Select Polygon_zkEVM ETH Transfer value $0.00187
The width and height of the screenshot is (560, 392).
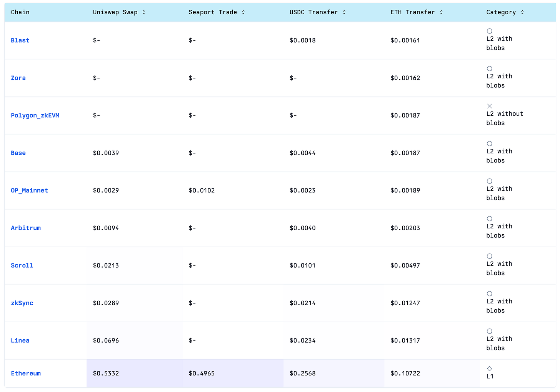tap(405, 115)
